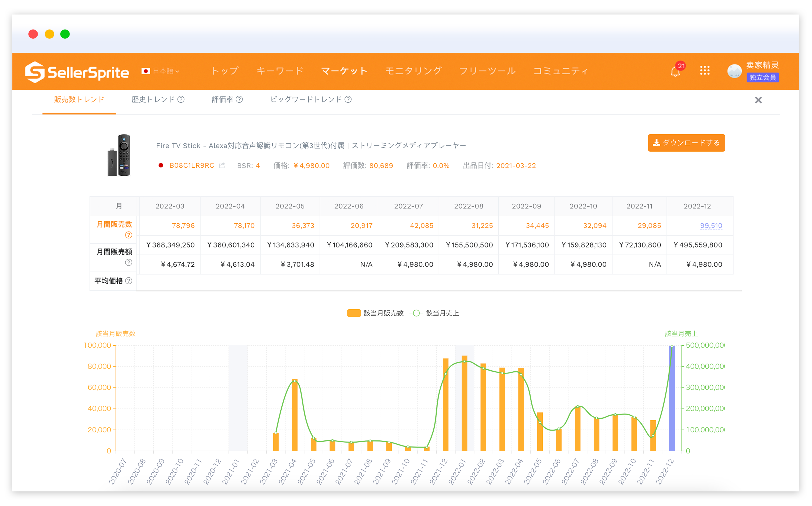
Task: Open モニタリング navigation menu
Action: [413, 71]
